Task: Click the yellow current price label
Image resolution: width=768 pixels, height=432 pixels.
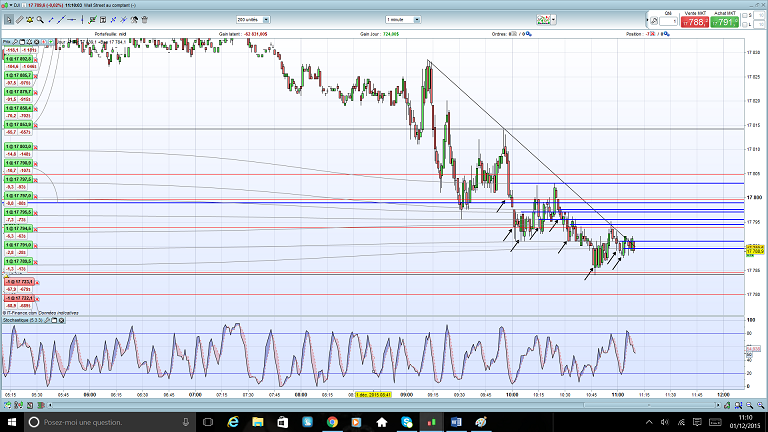Action: coord(755,250)
